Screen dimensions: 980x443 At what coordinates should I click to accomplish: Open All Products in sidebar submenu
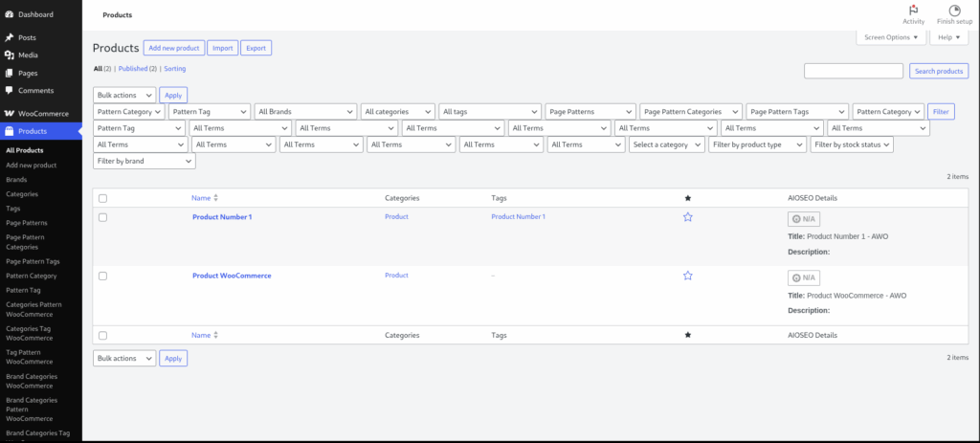point(24,150)
